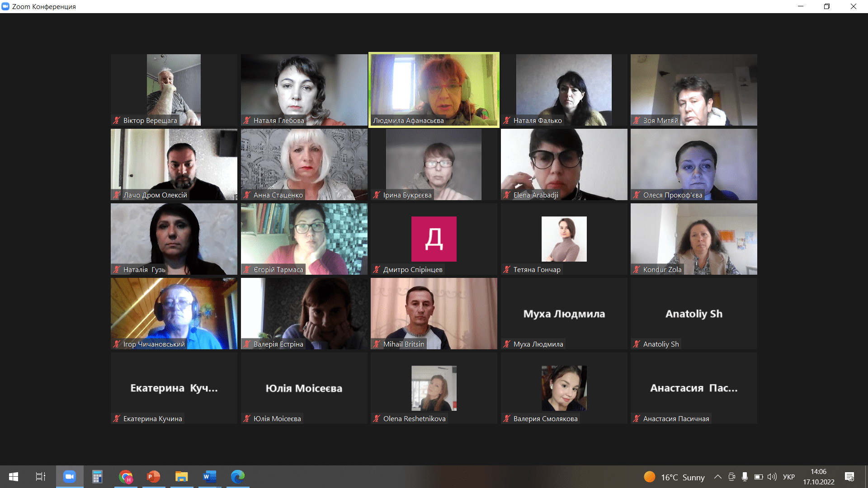Open Zoom app in the taskbar

point(69,477)
